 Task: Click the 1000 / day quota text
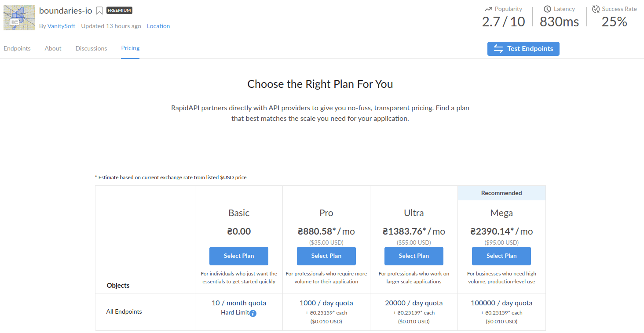[326, 303]
